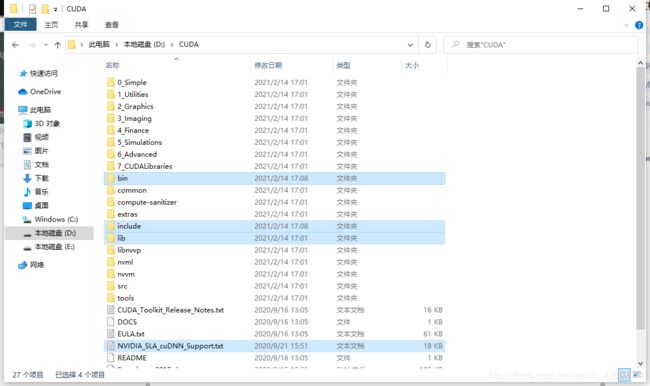Screen dimensions: 650x386
Task: Select 此电脑 in the navigation pane
Action: point(34,110)
